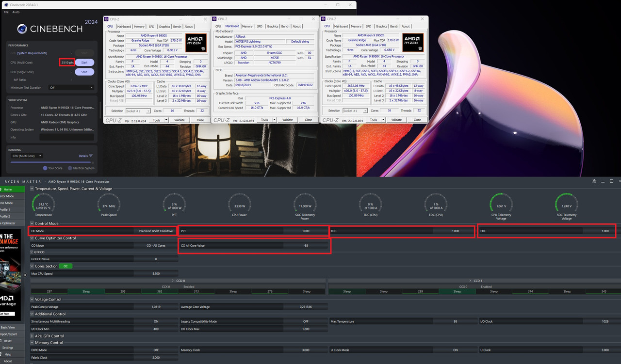Open Graphics tab in left CPU-Z window
The width and height of the screenshot is (621, 364).
point(164,26)
